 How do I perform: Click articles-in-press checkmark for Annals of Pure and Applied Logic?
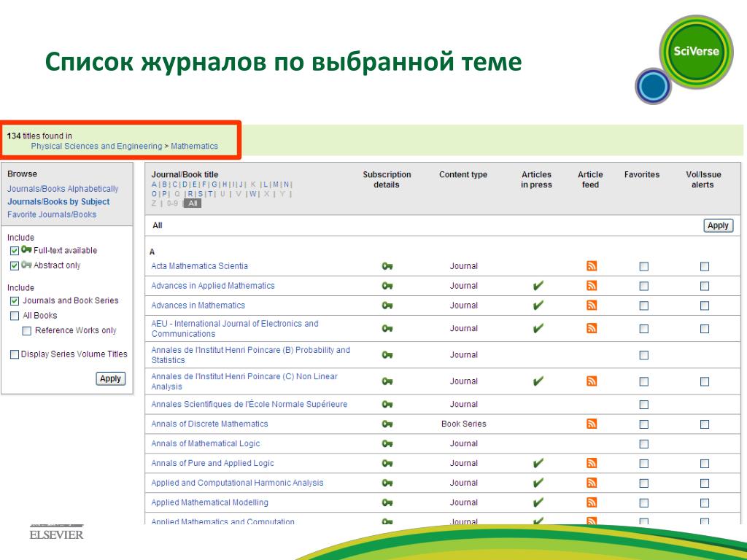click(538, 463)
